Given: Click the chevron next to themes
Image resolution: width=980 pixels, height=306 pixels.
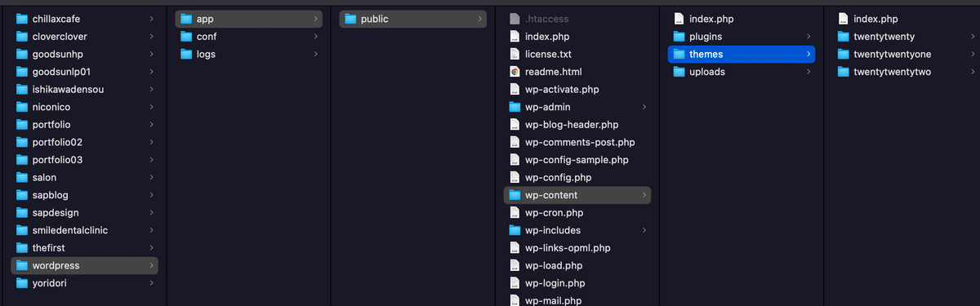Looking at the screenshot, I should tap(808, 54).
